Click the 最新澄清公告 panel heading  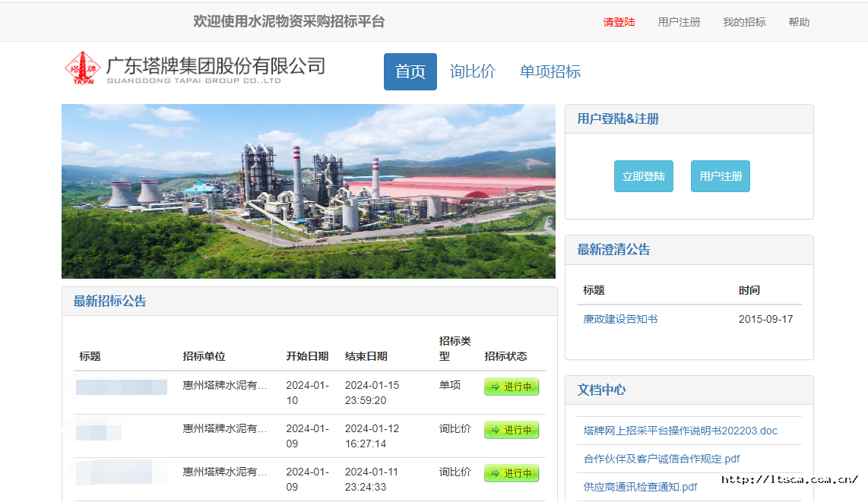click(613, 250)
